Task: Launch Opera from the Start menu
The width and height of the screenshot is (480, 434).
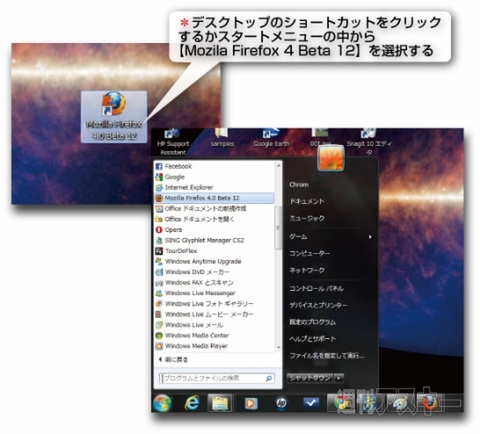Action: [214, 230]
